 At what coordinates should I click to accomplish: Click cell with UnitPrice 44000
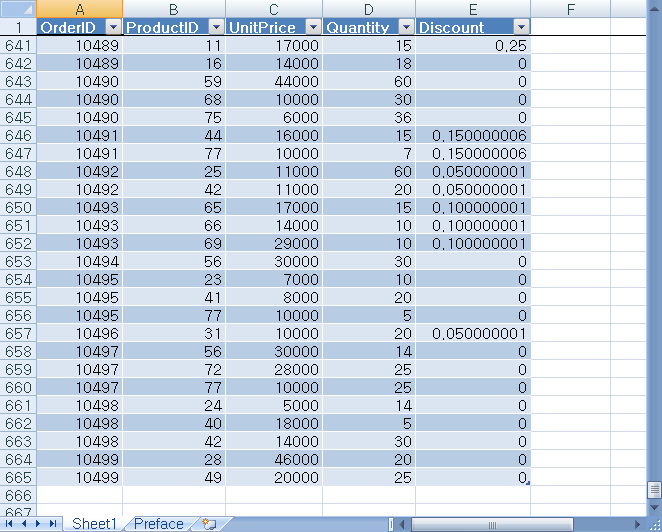coord(274,81)
